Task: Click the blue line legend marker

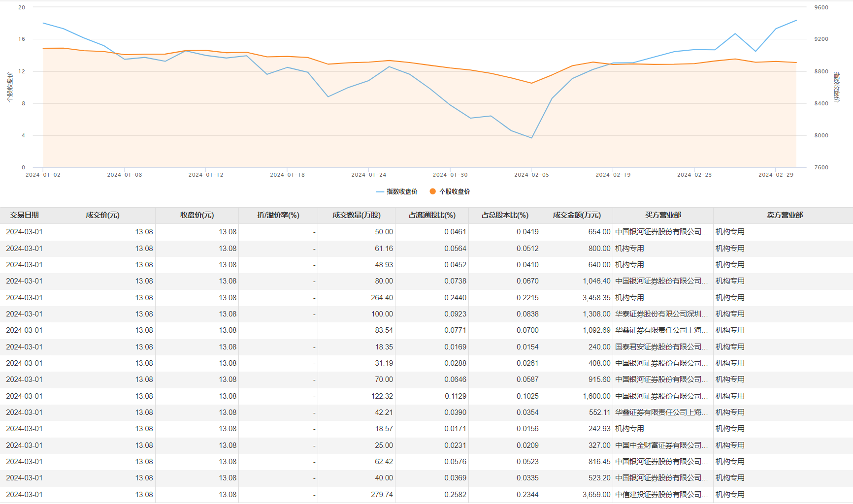Action: (x=380, y=191)
